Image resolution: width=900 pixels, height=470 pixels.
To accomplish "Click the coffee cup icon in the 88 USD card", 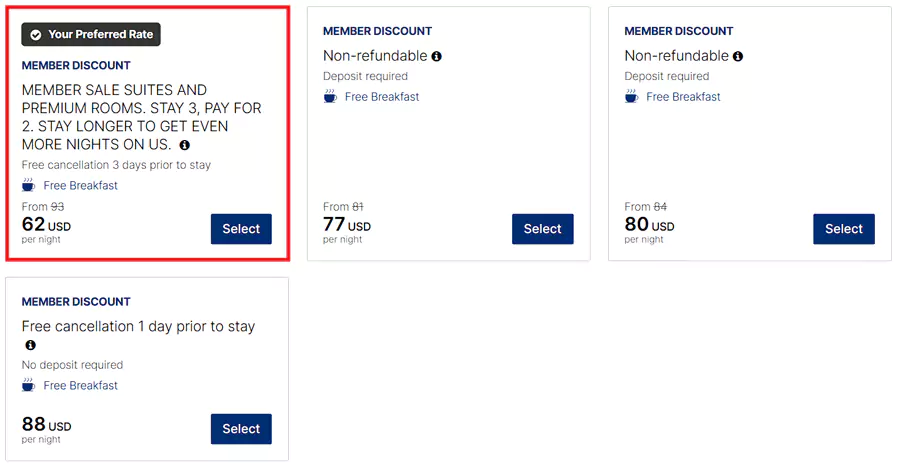I will [x=29, y=385].
